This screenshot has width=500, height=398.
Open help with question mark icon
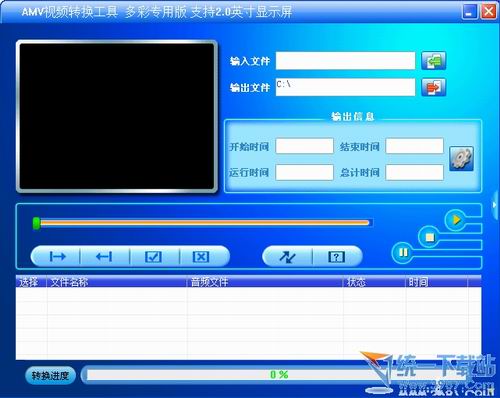click(x=336, y=257)
